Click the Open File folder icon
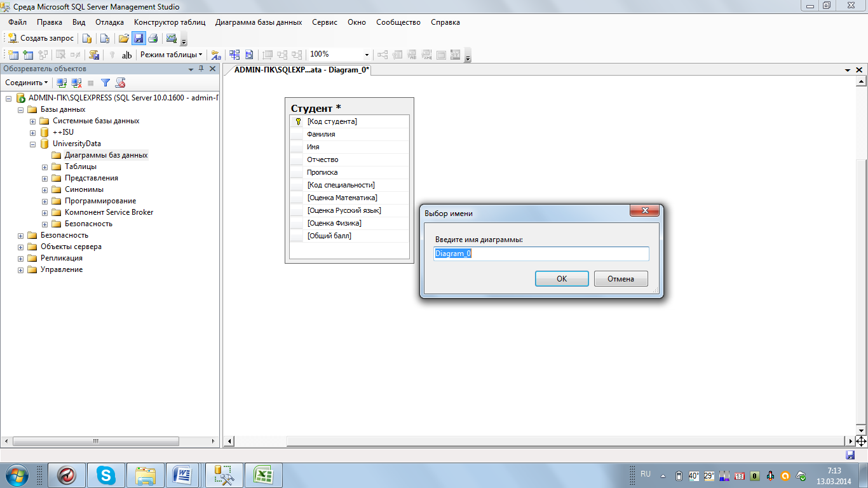The image size is (868, 488). pos(124,38)
